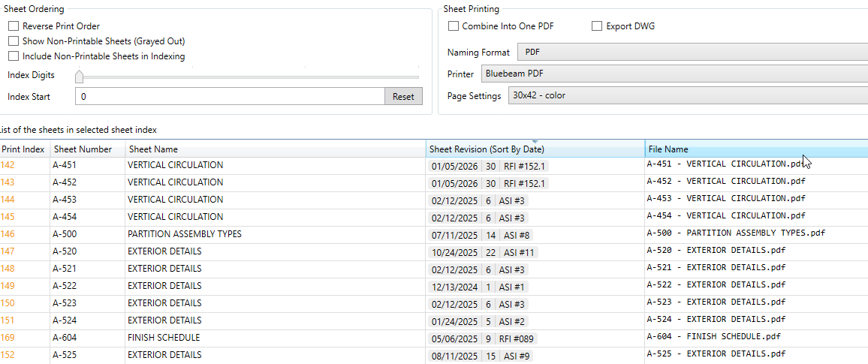Screen dimensions: 868x364
Task: Click RFI #152.1 revision tag for A-451
Action: 525,166
